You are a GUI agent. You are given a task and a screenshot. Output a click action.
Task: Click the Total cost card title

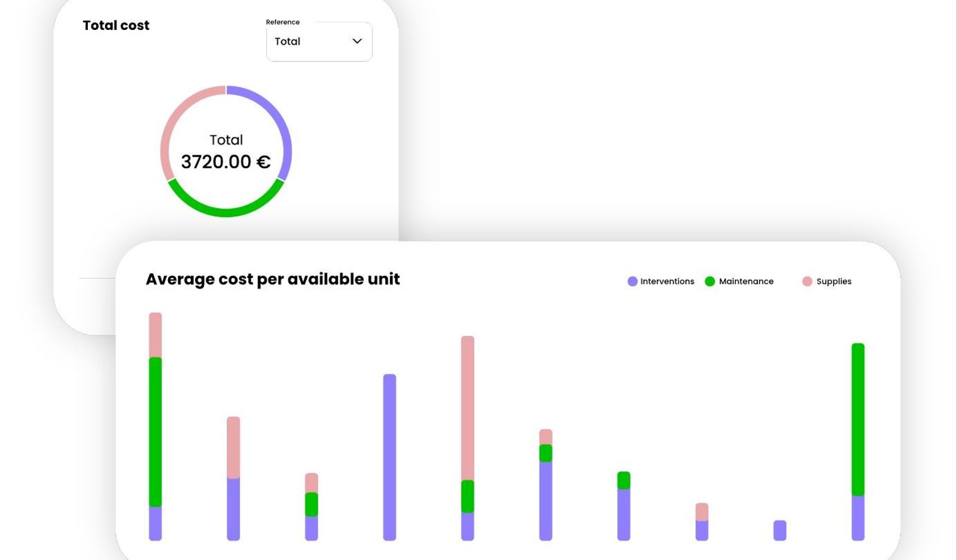116,25
